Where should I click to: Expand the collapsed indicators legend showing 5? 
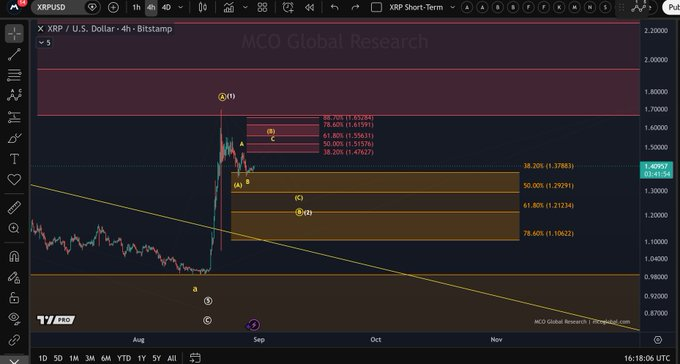point(44,43)
